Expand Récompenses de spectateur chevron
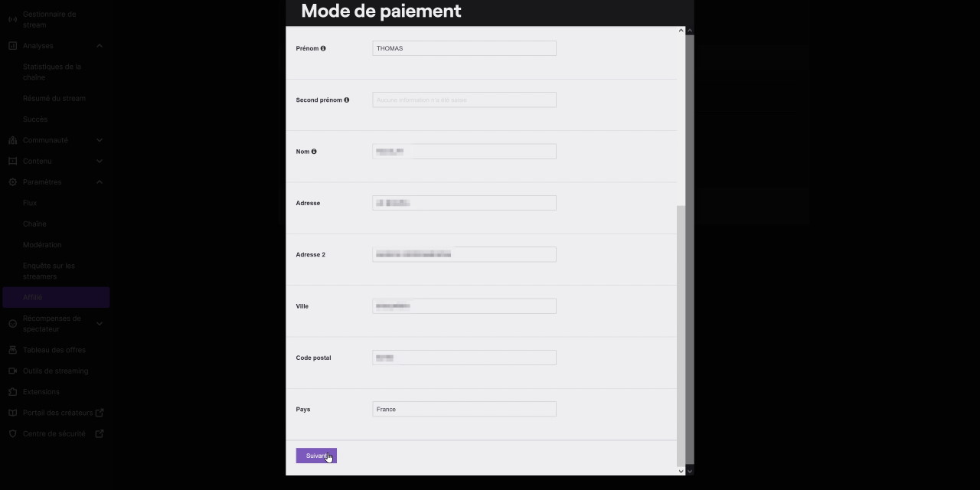 (x=100, y=324)
